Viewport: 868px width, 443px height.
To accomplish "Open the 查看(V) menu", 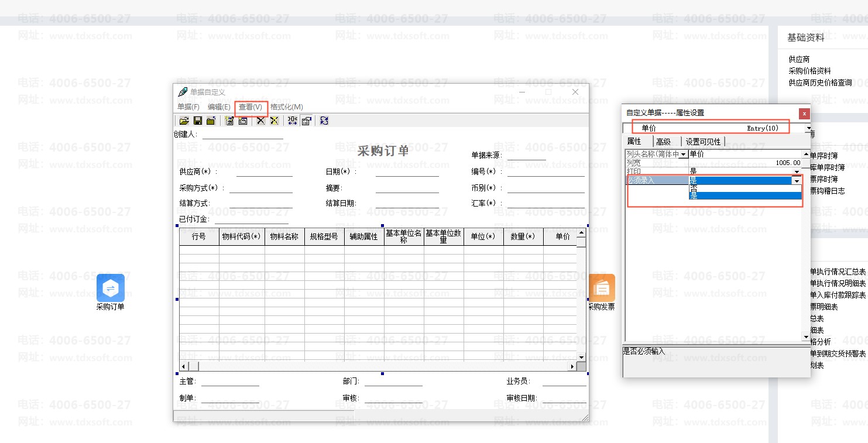I will 251,107.
